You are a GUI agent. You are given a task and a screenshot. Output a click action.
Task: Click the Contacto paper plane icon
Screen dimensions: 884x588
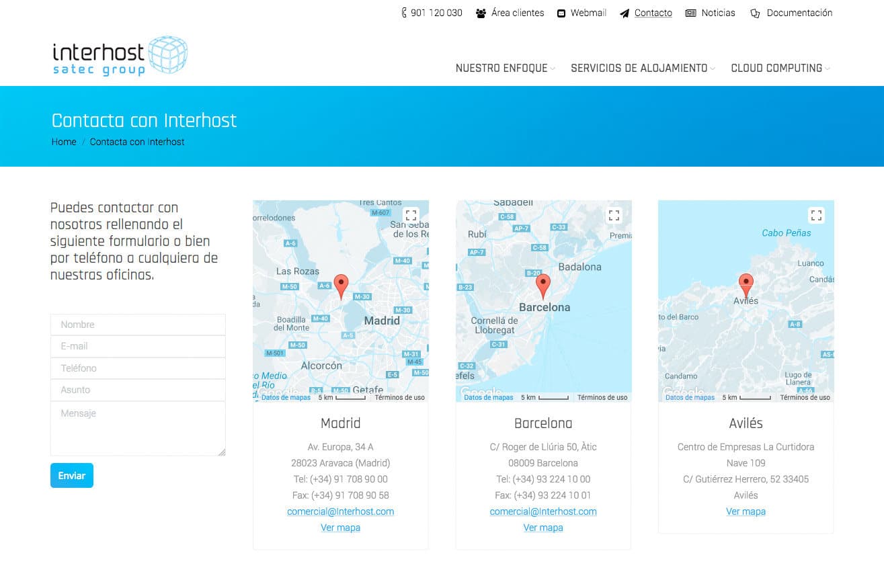[625, 13]
